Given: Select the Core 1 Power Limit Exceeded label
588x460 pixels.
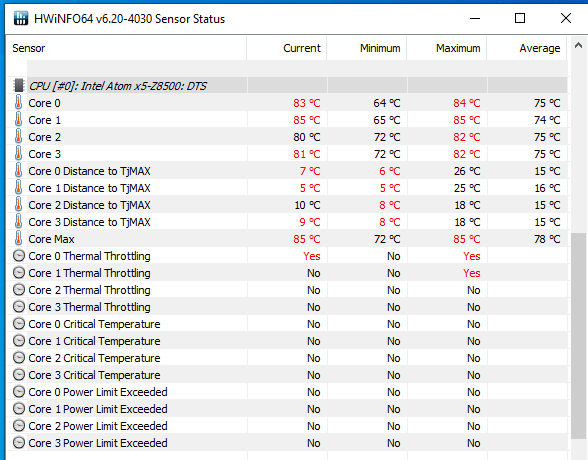Looking at the screenshot, I should 98,409.
